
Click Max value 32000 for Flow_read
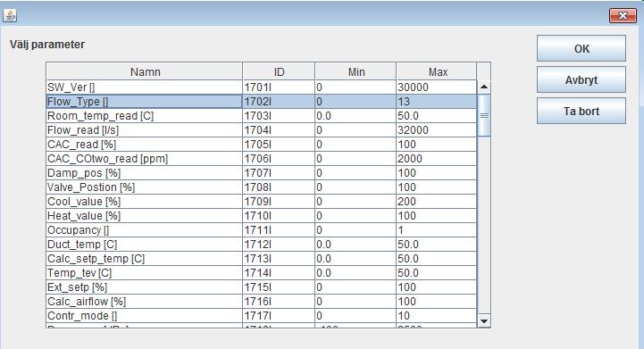(x=437, y=130)
